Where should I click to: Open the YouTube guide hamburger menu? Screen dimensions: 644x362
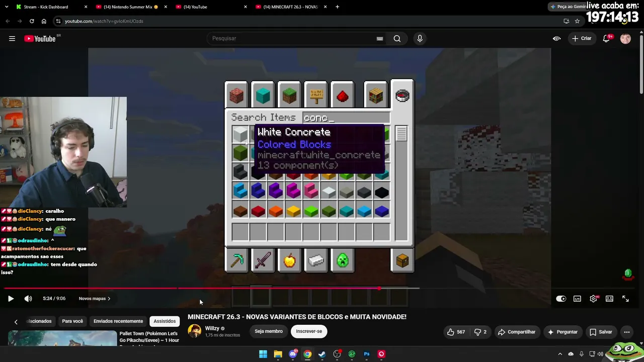[x=12, y=39]
